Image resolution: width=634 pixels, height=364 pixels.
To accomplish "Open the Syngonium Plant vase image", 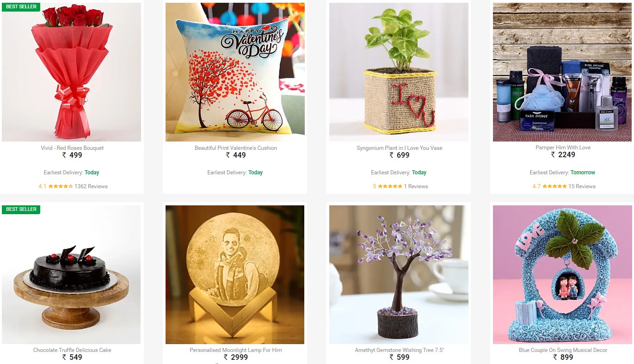I will click(x=399, y=72).
